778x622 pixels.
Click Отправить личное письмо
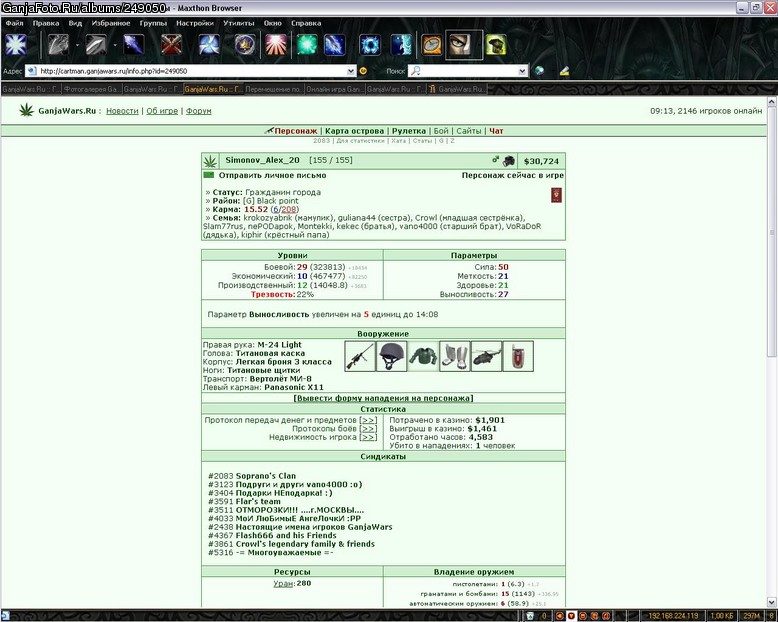click(272, 175)
